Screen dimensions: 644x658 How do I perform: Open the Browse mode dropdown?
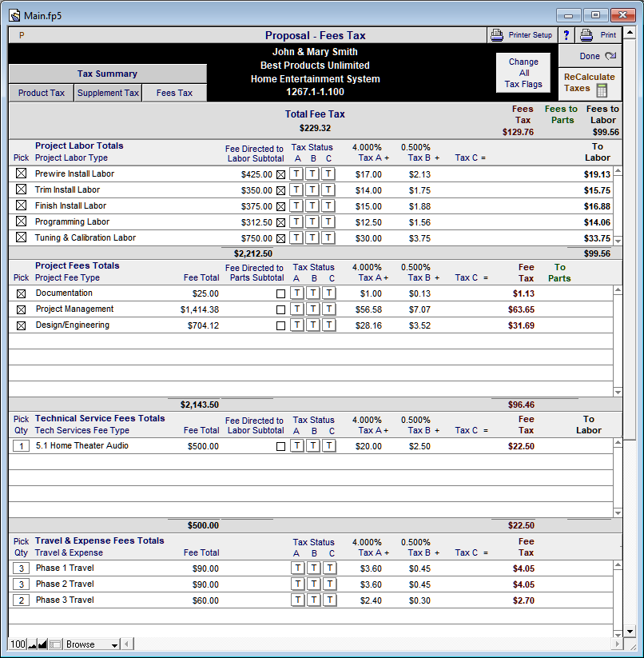pyautogui.click(x=92, y=644)
